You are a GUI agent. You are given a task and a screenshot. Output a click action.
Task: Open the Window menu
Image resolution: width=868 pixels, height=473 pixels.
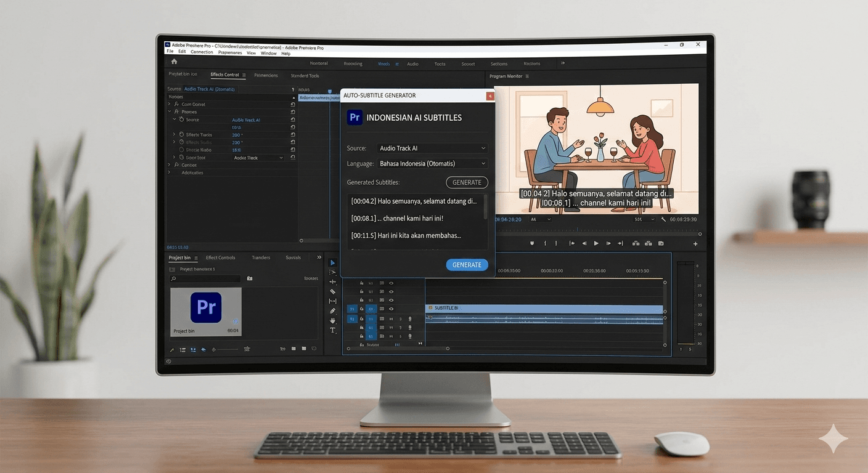[268, 53]
